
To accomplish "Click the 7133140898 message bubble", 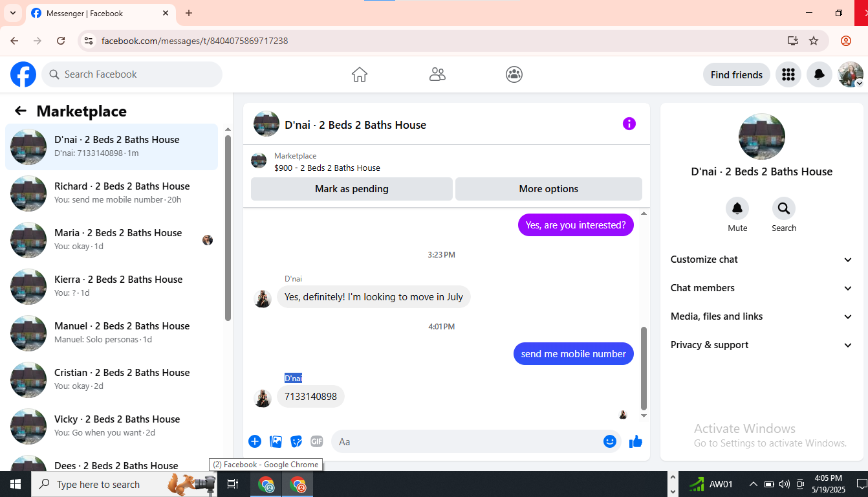I will (x=310, y=396).
